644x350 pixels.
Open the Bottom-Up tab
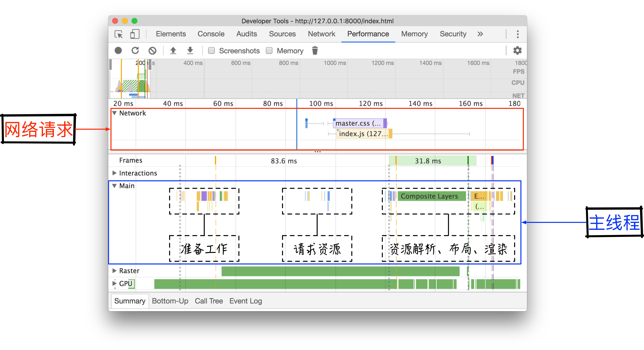pos(170,301)
